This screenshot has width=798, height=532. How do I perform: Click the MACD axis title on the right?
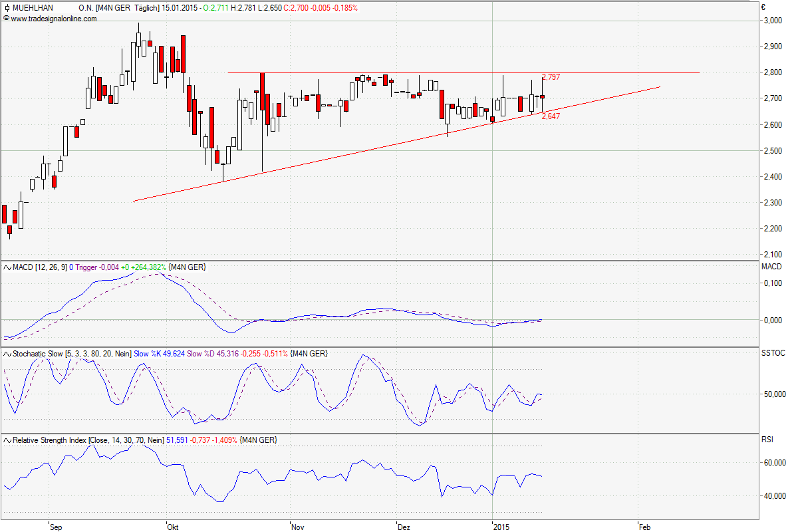(771, 267)
